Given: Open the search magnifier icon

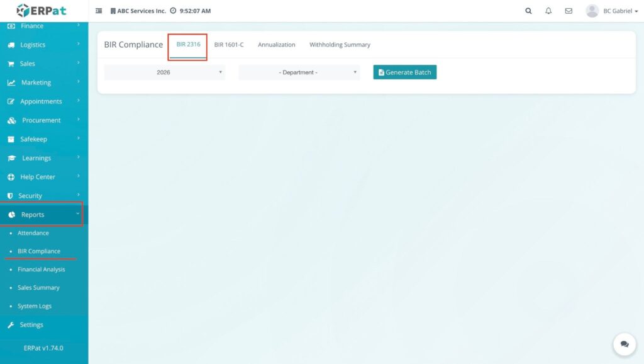Looking at the screenshot, I should [528, 11].
